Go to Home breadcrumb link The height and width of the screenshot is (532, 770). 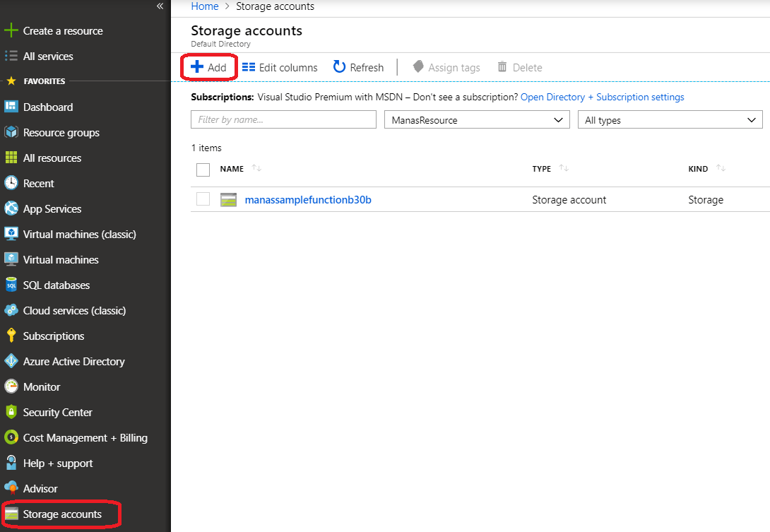(205, 6)
